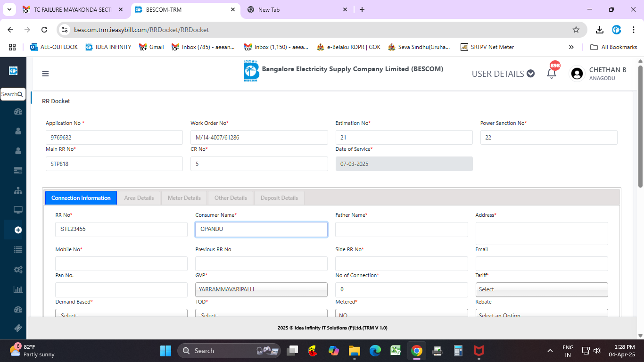
Task: Open the sidebar hierarchy sitemap icon
Action: [18, 190]
